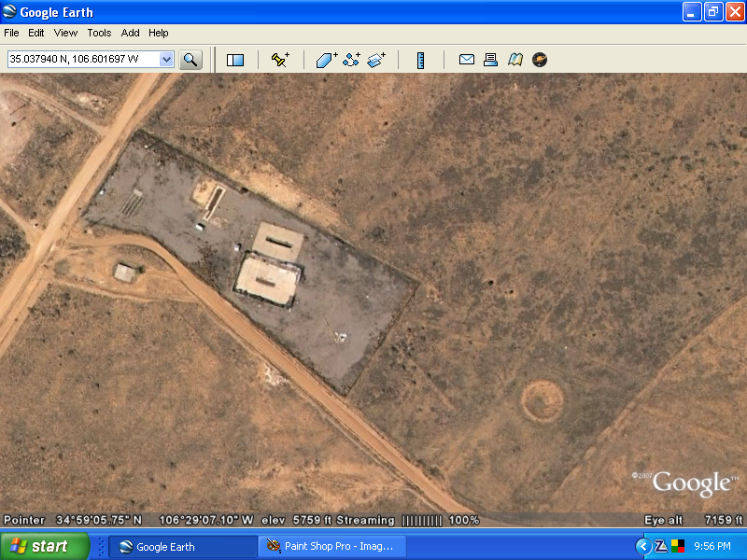The image size is (747, 560).
Task: Click the longitude 106°29'07.10" W value
Action: point(205,520)
